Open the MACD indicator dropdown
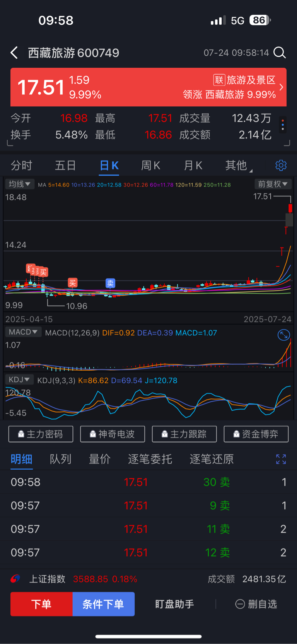The image size is (297, 644). point(23,332)
